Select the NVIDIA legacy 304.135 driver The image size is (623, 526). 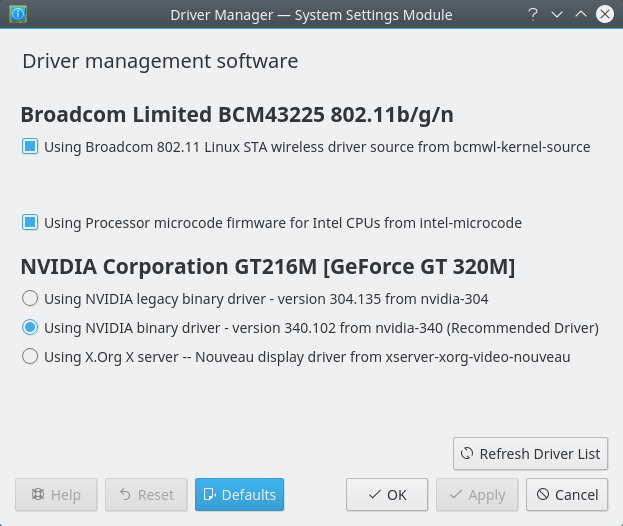tap(30, 298)
